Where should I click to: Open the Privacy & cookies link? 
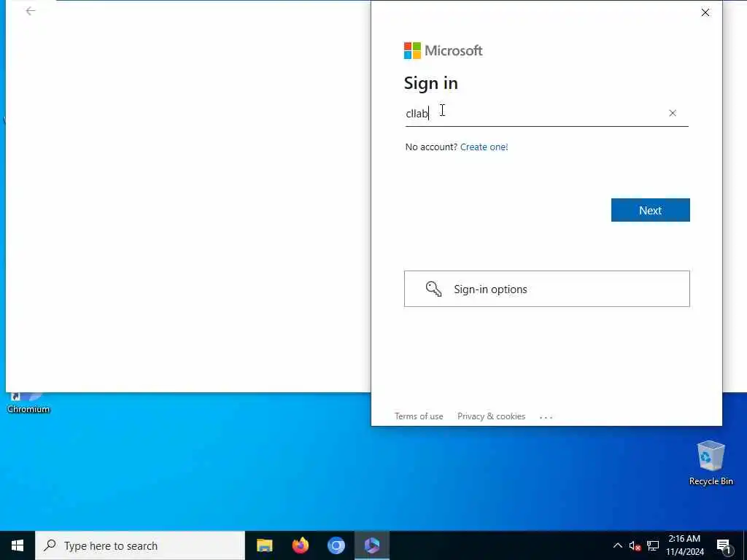pyautogui.click(x=491, y=416)
